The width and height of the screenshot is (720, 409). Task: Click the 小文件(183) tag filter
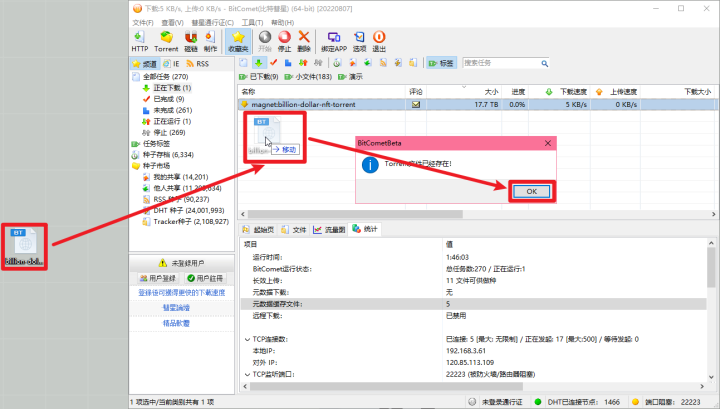tap(309, 77)
